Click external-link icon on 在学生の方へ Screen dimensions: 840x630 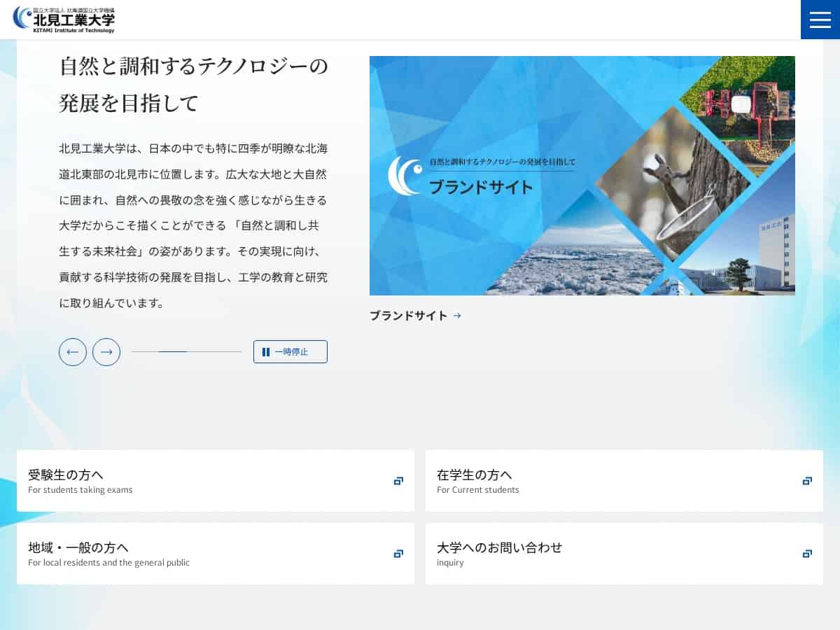(x=807, y=481)
